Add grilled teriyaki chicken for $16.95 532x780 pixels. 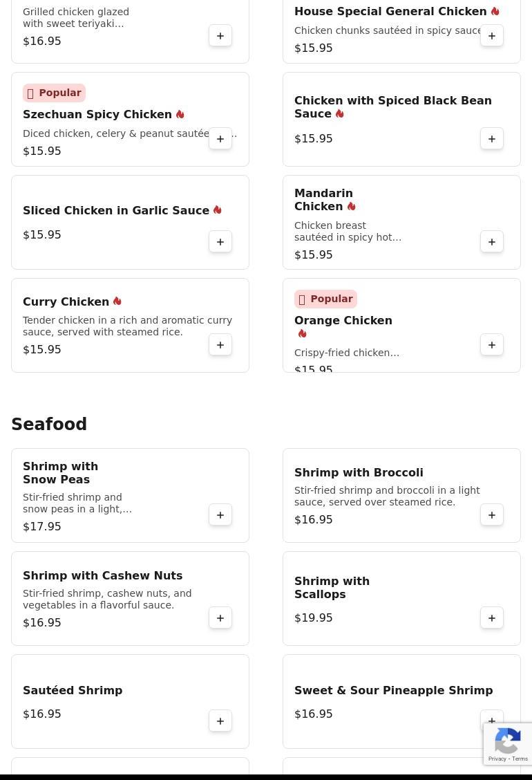point(220,36)
